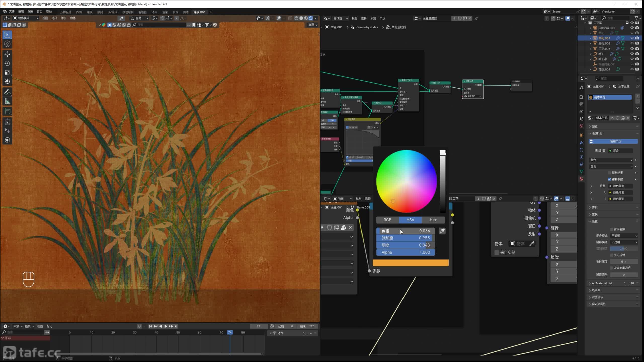
Task: Select the Measure ruler tool
Action: (x=7, y=101)
